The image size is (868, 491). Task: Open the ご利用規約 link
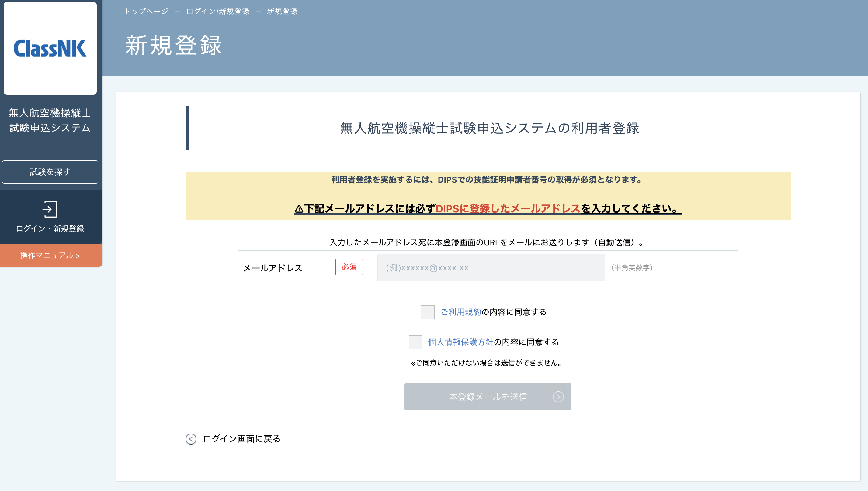(x=461, y=312)
